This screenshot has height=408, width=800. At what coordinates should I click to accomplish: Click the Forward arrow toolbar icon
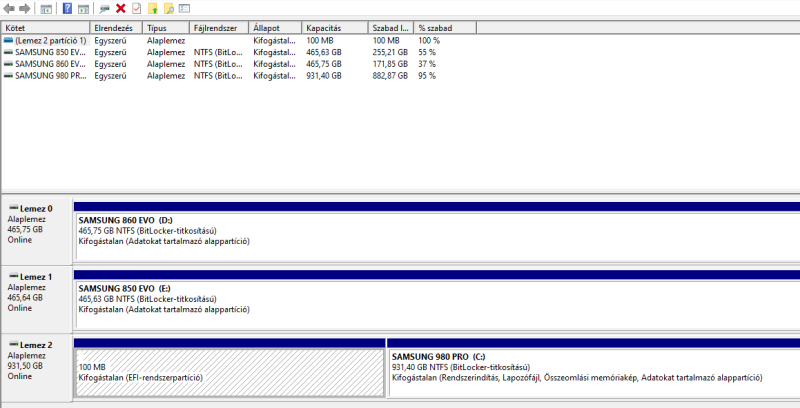tap(24, 9)
